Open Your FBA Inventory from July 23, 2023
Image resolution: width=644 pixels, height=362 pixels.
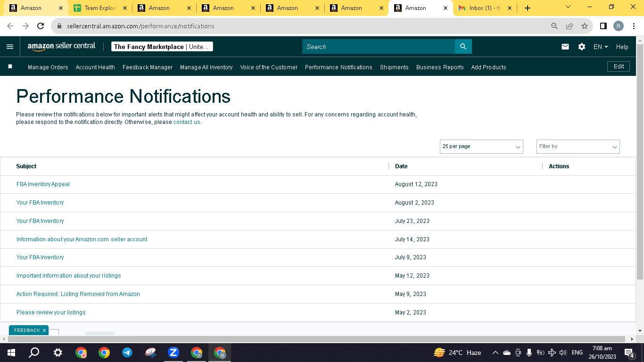tap(40, 221)
